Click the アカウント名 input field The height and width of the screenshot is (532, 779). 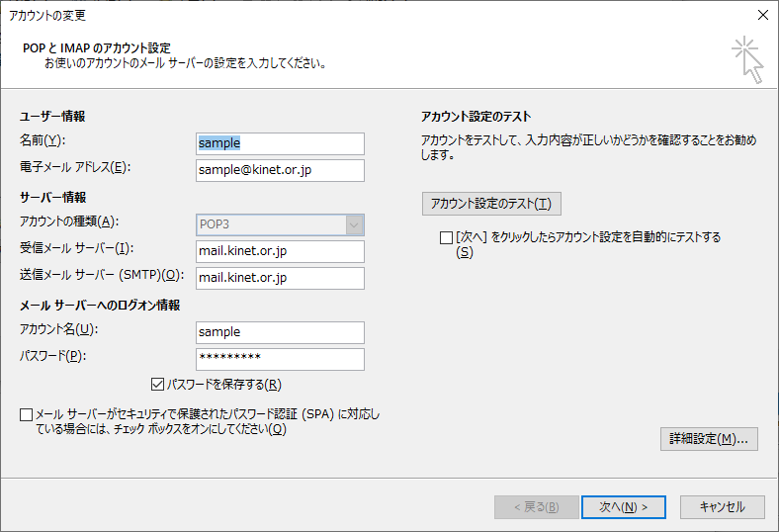[x=280, y=332]
